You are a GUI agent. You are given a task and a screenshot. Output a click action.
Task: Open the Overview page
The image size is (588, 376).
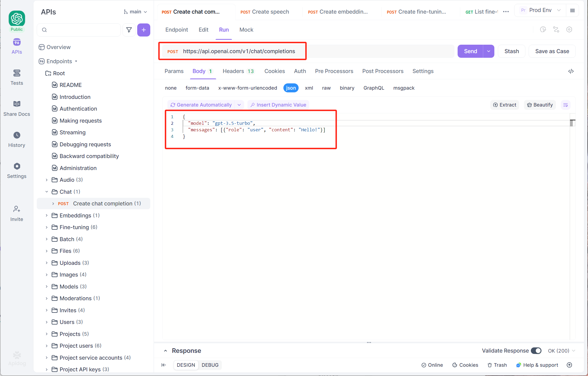coord(54,47)
